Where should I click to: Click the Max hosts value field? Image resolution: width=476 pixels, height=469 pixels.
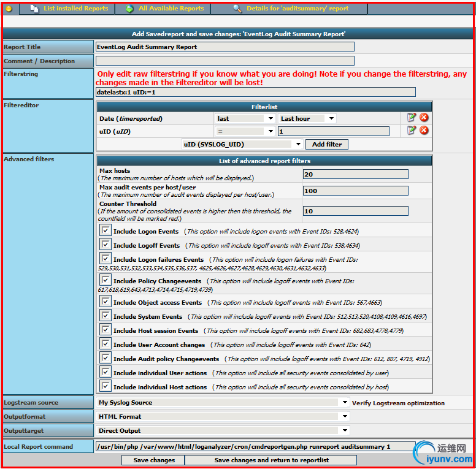pyautogui.click(x=356, y=174)
